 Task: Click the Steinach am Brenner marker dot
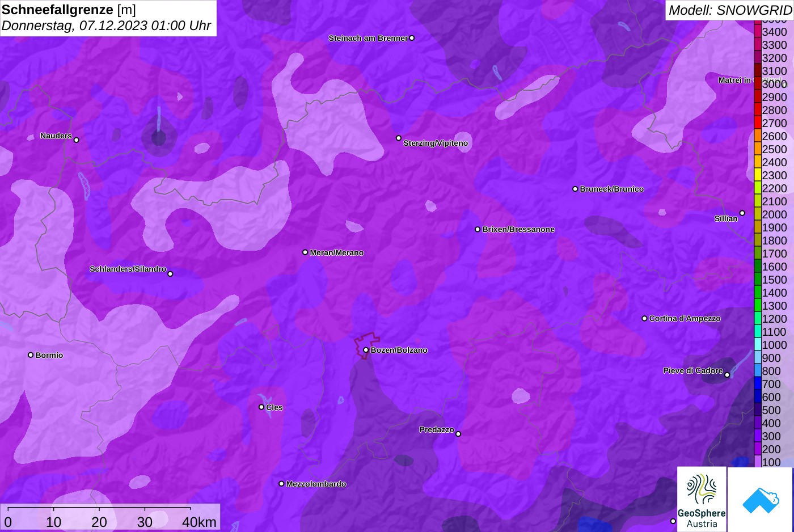pos(412,38)
